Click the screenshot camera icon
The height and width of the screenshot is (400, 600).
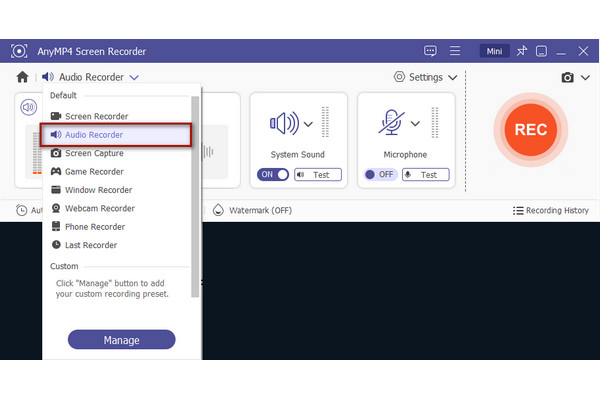point(567,77)
